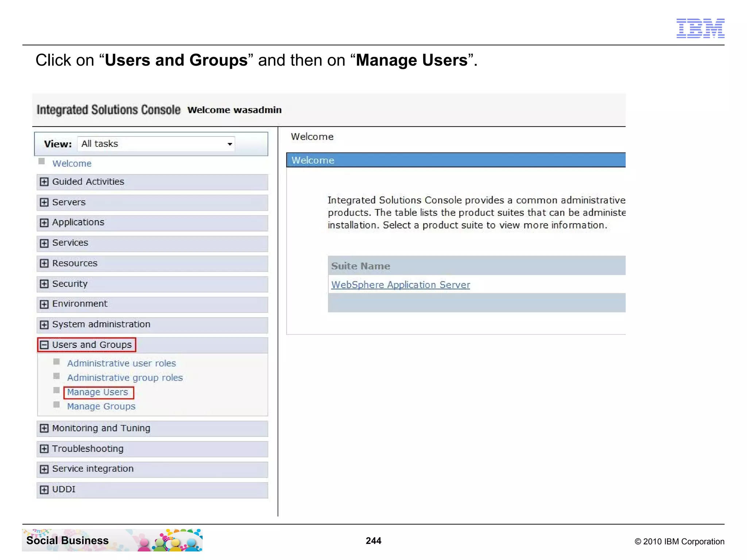Expand the Monitoring and Tuning section
747x560 pixels.
pos(44,428)
